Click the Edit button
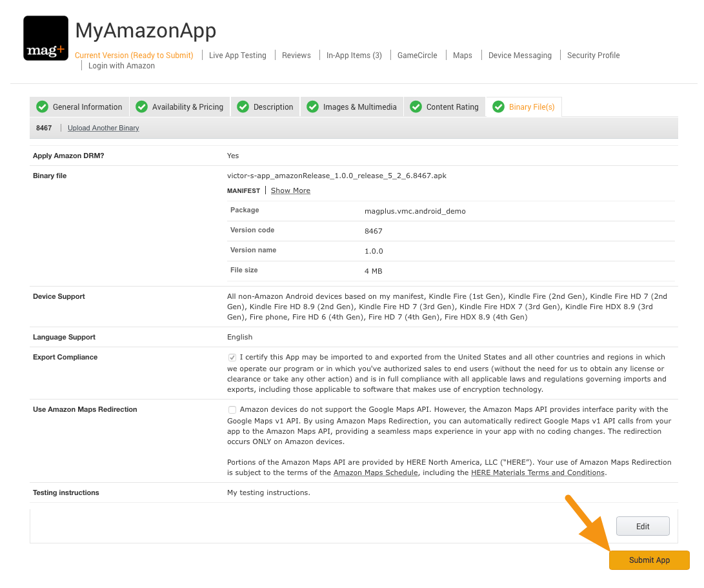This screenshot has height=588, width=704. (643, 526)
